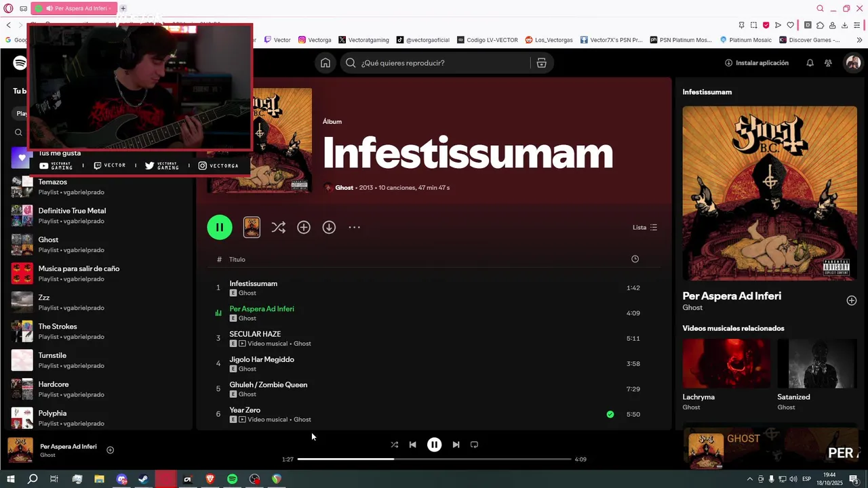
Task: Click the heart bookmark icon in address bar
Action: pyautogui.click(x=790, y=25)
